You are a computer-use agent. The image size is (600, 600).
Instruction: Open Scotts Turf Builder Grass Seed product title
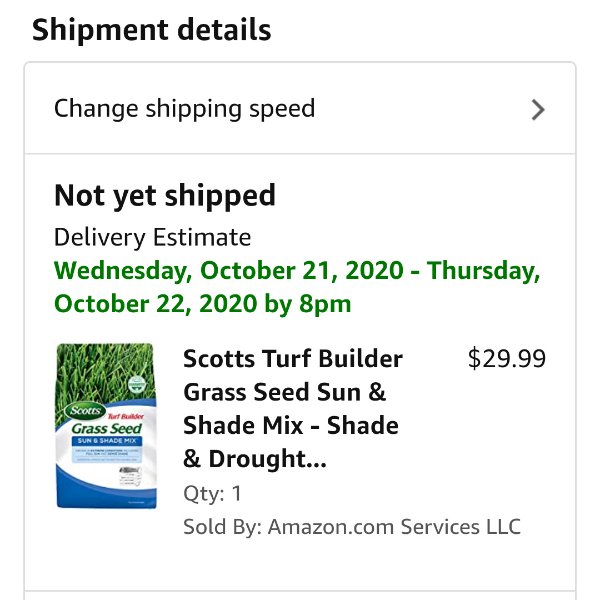click(x=293, y=408)
